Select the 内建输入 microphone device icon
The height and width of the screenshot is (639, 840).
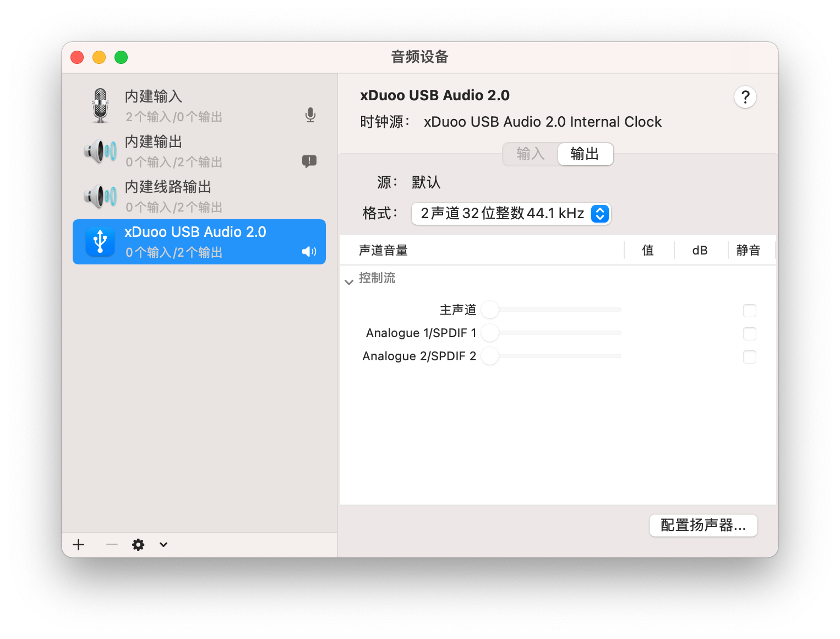coord(100,106)
